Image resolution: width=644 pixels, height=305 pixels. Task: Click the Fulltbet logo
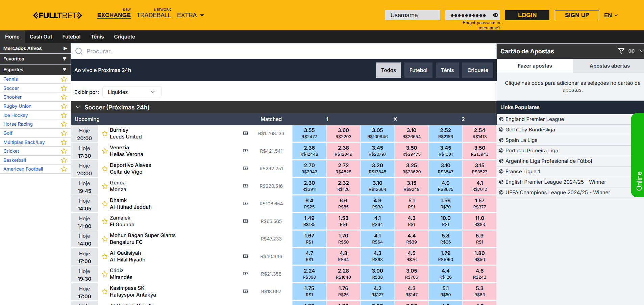coord(57,15)
